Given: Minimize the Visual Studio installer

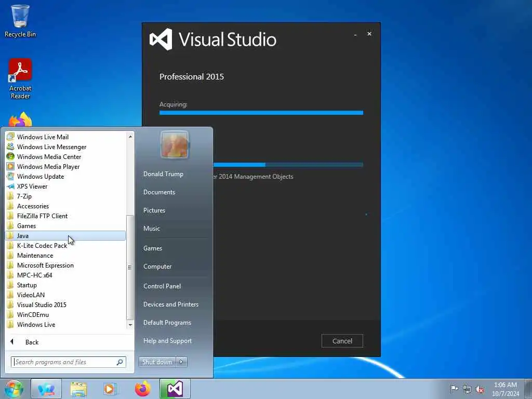Looking at the screenshot, I should point(355,34).
